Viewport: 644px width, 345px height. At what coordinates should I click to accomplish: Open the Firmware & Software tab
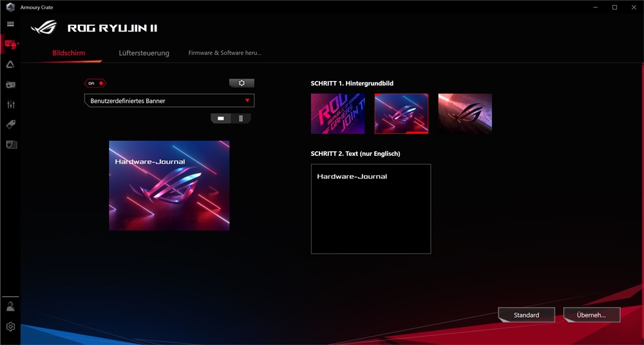pos(225,53)
